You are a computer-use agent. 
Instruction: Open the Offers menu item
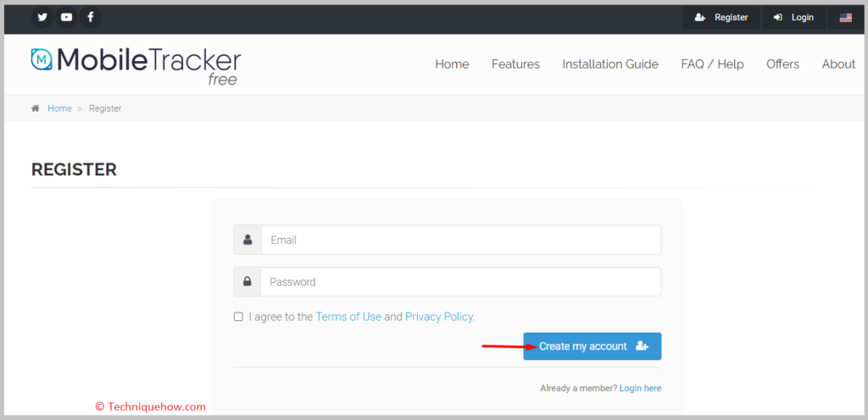tap(782, 64)
